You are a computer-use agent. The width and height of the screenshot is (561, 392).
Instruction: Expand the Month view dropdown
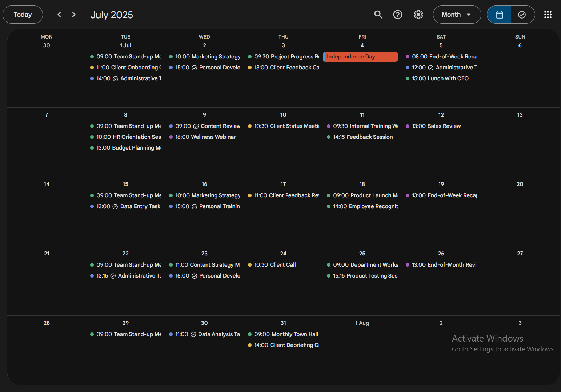457,15
